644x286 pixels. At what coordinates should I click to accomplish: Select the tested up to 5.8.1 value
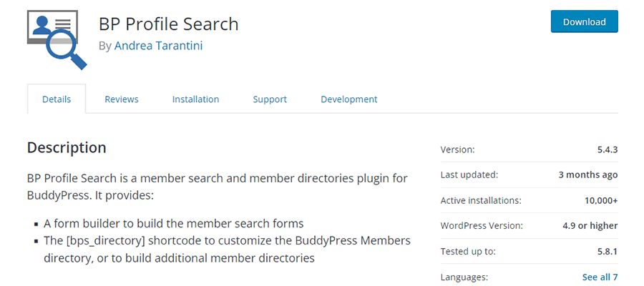coord(608,251)
